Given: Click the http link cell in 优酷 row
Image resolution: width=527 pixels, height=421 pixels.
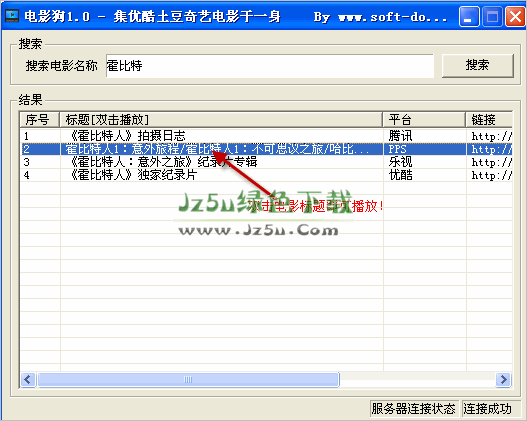Looking at the screenshot, I should 491,175.
